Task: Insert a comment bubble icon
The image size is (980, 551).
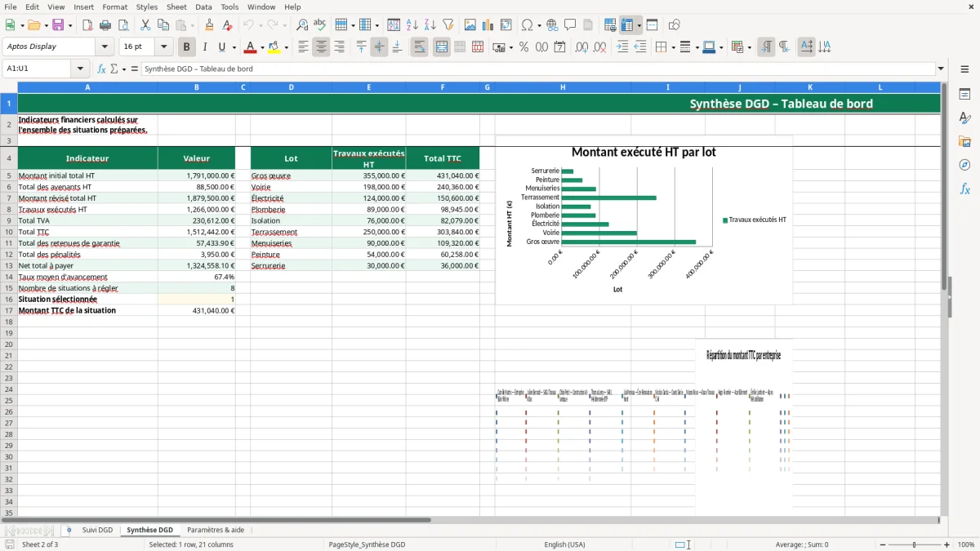Action: click(x=570, y=25)
